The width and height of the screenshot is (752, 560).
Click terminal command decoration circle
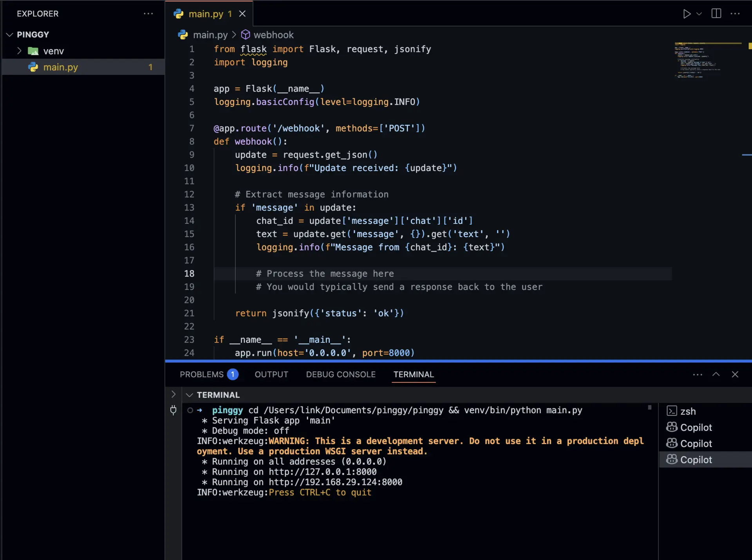point(190,410)
